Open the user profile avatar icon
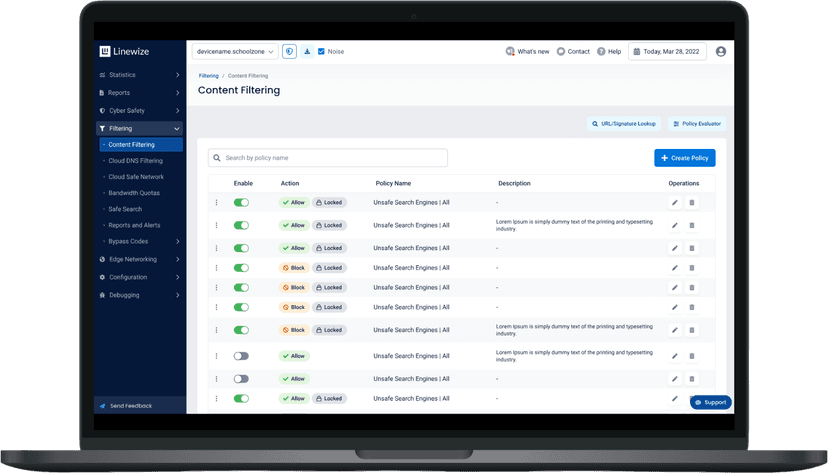 tap(721, 51)
